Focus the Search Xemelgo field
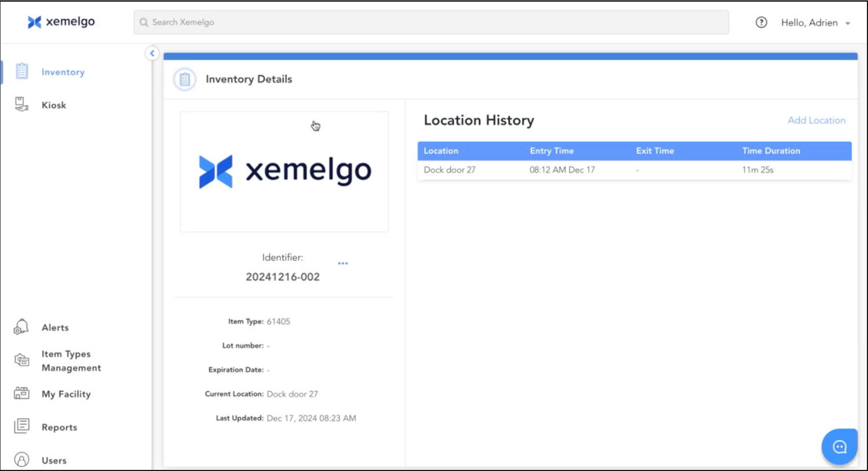The image size is (868, 471). 431,23
